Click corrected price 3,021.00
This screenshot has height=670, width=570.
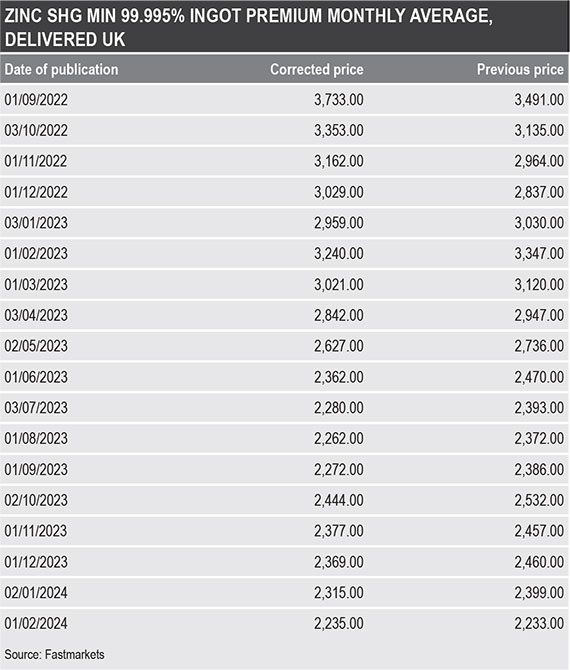339,285
